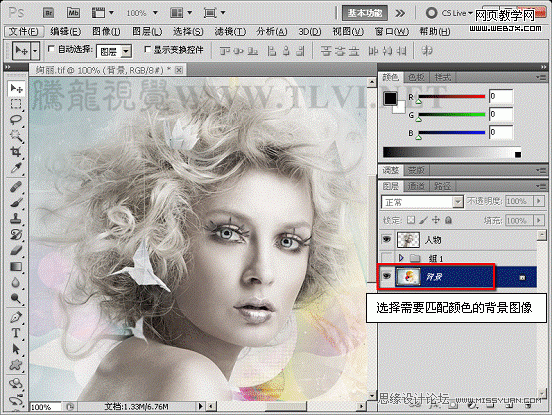Screen dimensions: 552x415
Task: Click the R value input field
Action: coord(501,96)
